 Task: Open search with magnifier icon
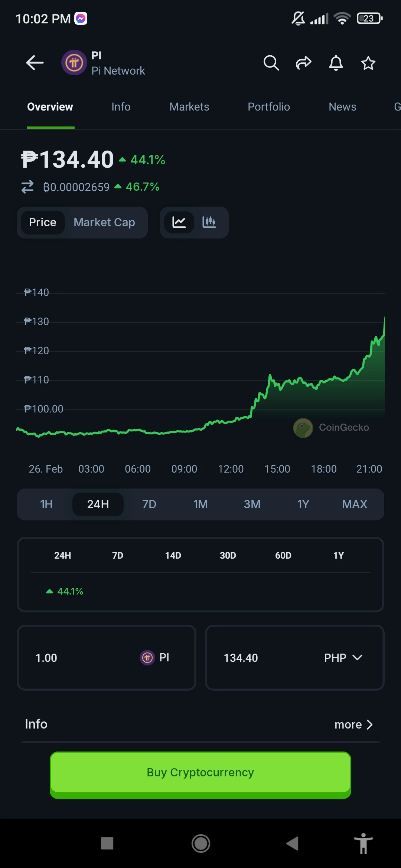pos(271,63)
